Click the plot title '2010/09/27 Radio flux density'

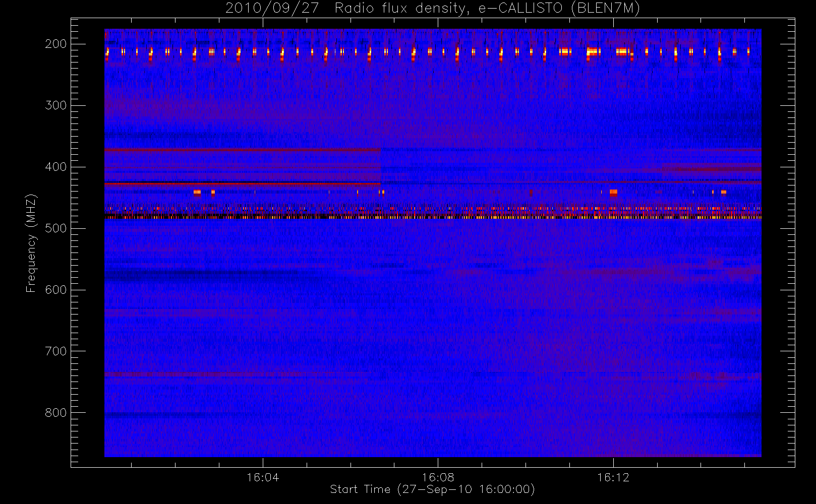433,9
